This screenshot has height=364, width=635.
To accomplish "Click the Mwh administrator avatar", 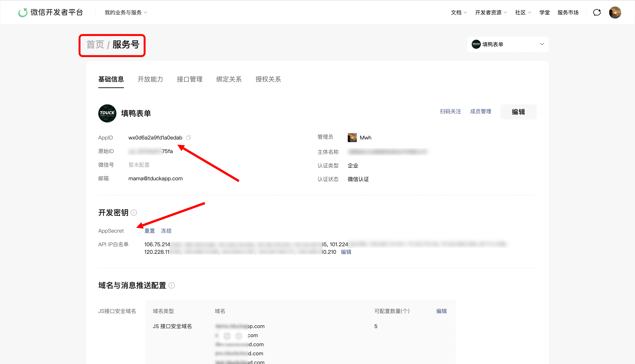I will (352, 138).
